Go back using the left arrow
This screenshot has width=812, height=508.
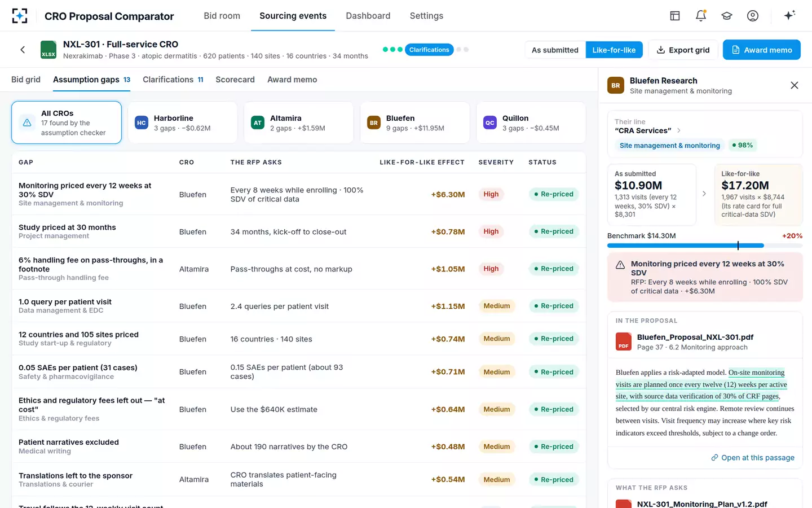coord(23,50)
